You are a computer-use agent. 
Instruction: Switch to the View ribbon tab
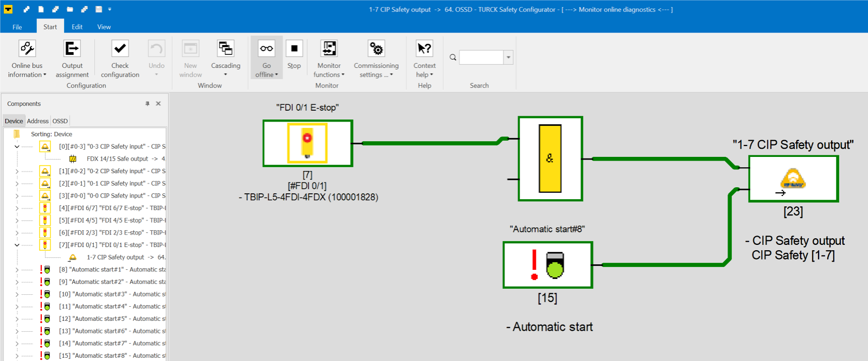[x=104, y=27]
